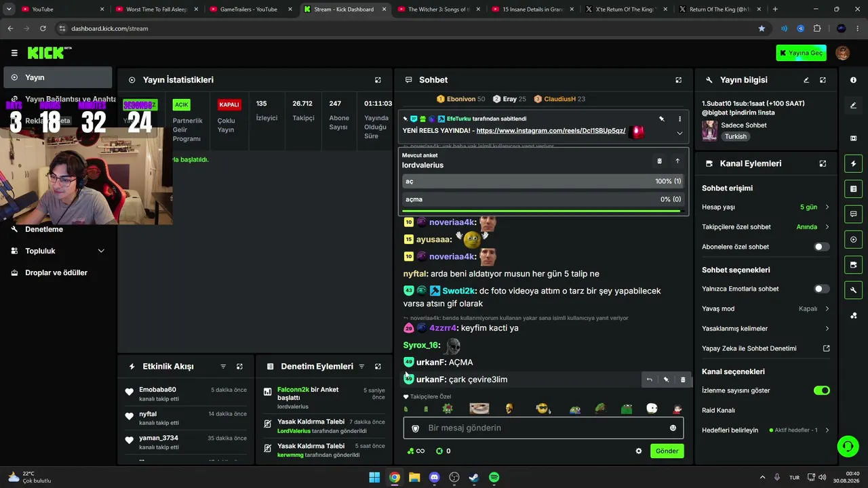Open Yasaklanmış kelimeler settings

click(x=766, y=329)
